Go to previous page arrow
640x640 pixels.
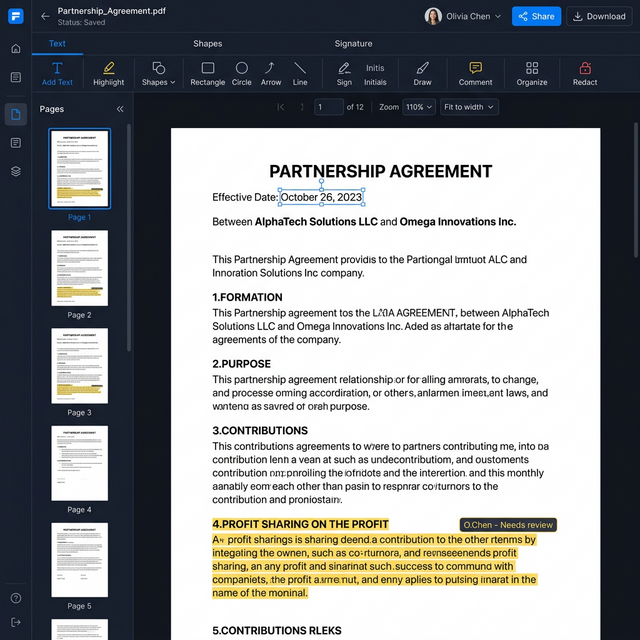point(301,107)
